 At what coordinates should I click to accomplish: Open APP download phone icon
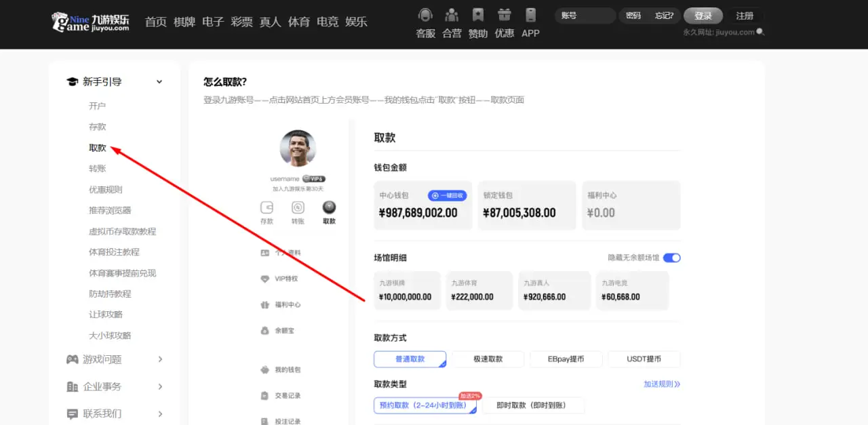(530, 15)
